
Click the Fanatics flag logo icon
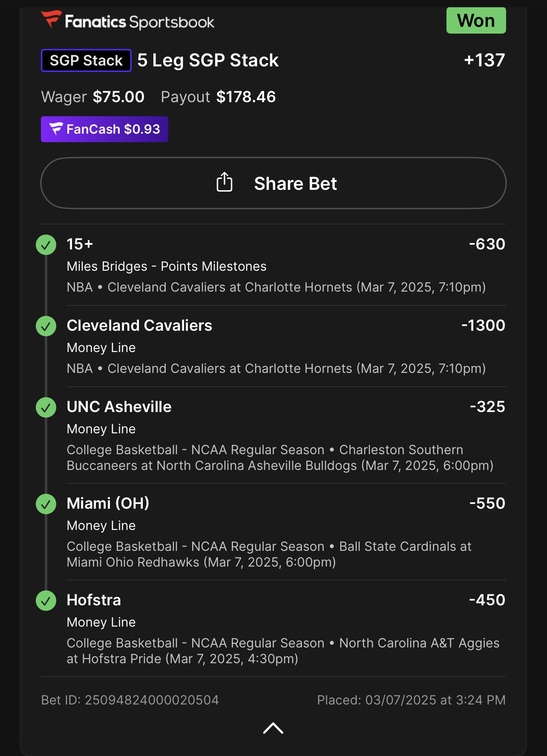(x=52, y=19)
